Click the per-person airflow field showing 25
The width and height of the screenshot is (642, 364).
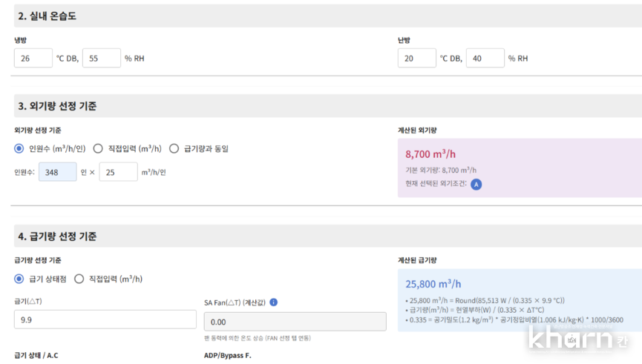[x=118, y=172]
